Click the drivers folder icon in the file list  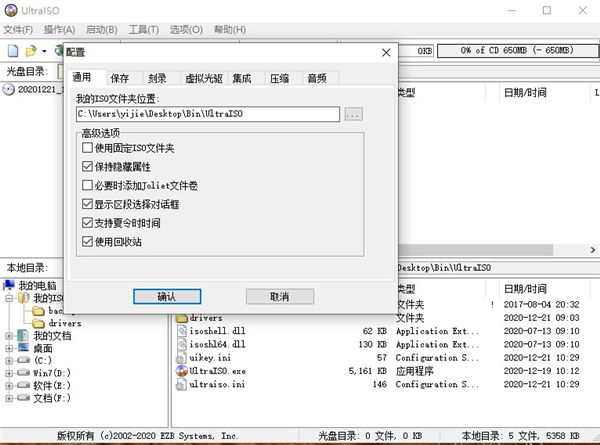tap(182, 318)
